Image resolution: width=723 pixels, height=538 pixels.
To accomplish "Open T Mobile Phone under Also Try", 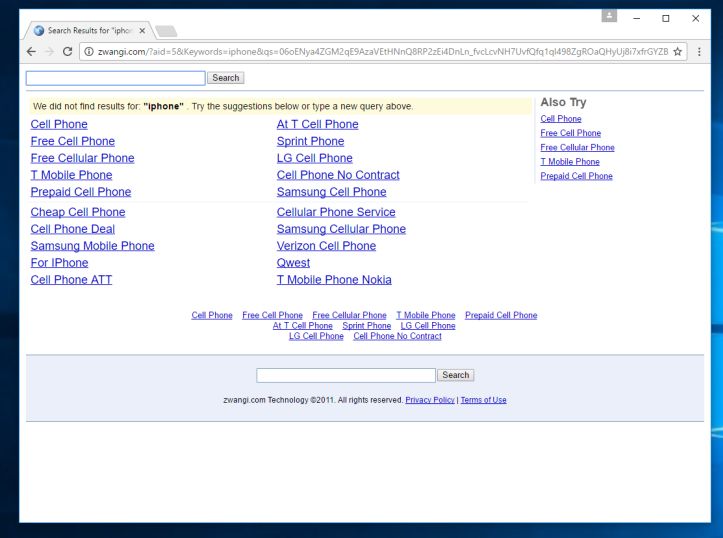I will point(570,162).
